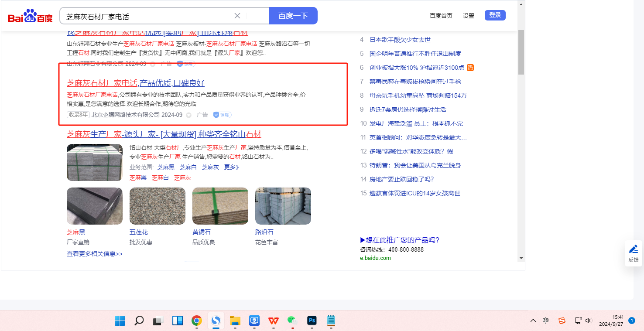The height and width of the screenshot is (331, 644).
Task: Open Photoshop from the taskbar
Action: tap(312, 321)
